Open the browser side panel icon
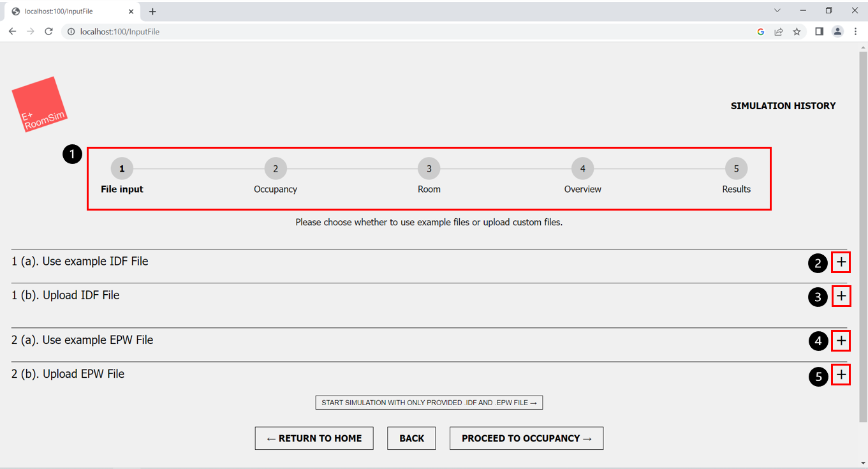Screen dimensions: 868x469 (819, 31)
